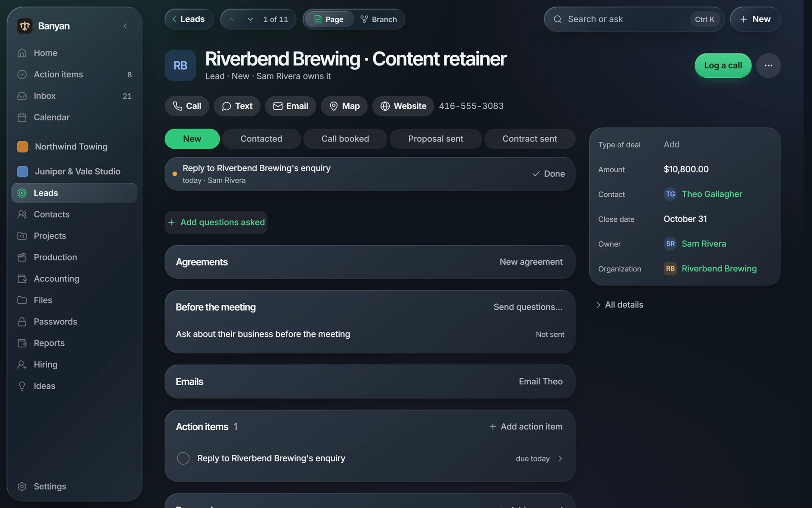The width and height of the screenshot is (812, 508).
Task: Select the Juniper & Vale Studio blue swatch
Action: [23, 172]
